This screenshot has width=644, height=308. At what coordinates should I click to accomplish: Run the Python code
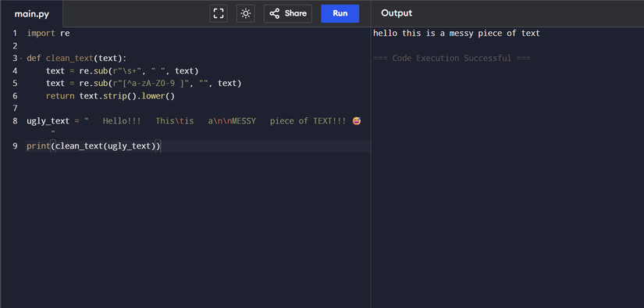pyautogui.click(x=340, y=13)
